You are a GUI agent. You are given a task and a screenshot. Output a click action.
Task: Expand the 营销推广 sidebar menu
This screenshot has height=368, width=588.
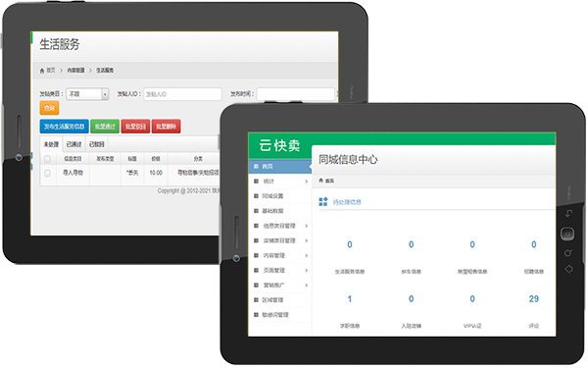[279, 285]
